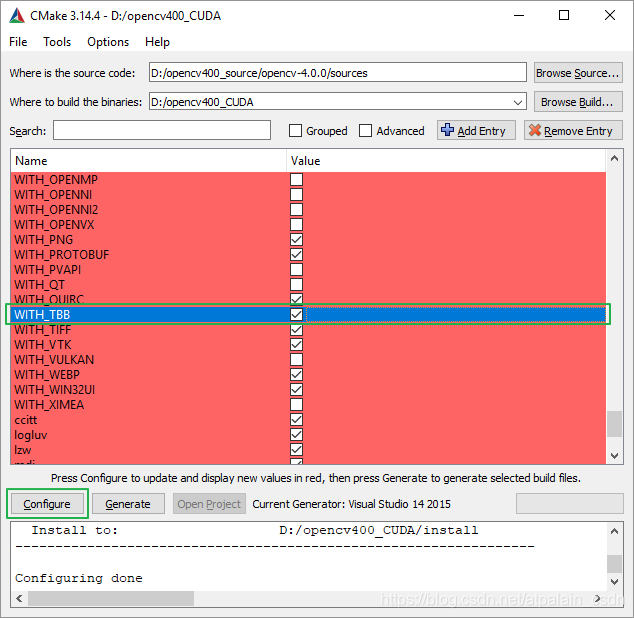Check the WITH_PVAPI checkbox
The width and height of the screenshot is (634, 618).
pyautogui.click(x=296, y=269)
